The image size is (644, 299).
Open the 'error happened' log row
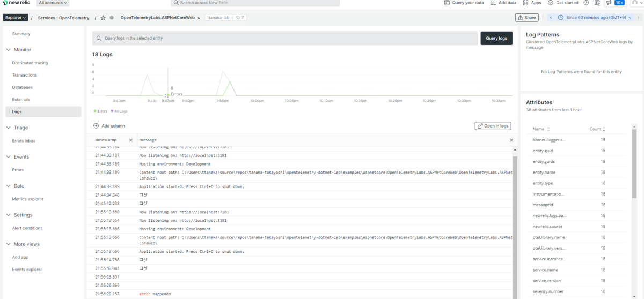pyautogui.click(x=299, y=294)
